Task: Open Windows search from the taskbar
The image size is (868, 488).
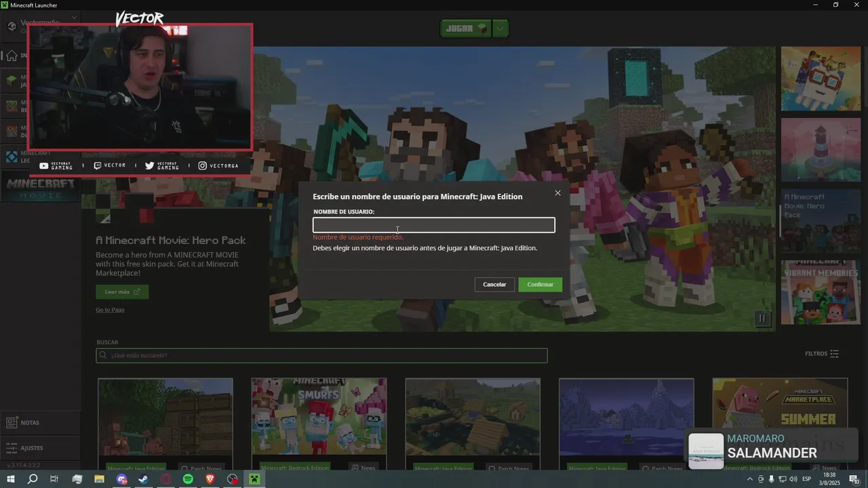Action: (33, 479)
